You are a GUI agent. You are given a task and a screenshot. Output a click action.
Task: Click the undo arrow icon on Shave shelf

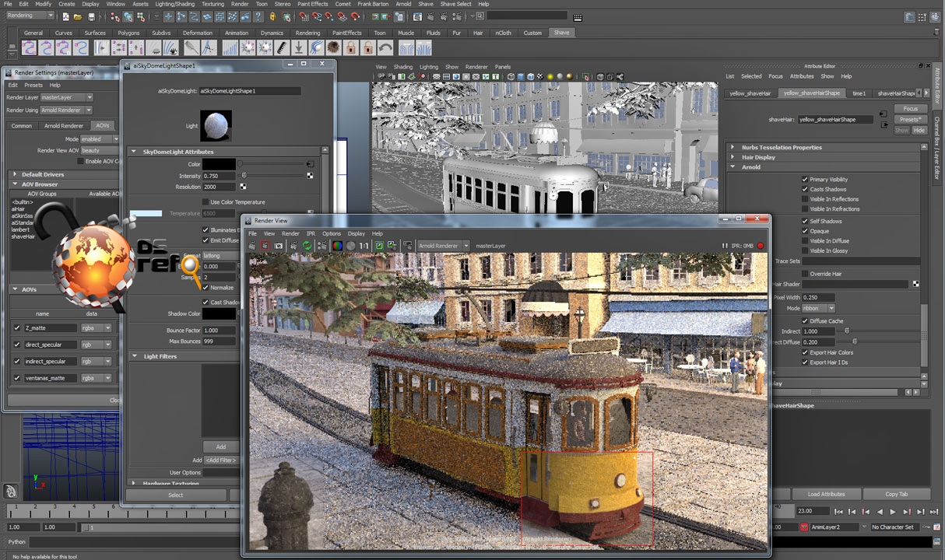point(385,47)
